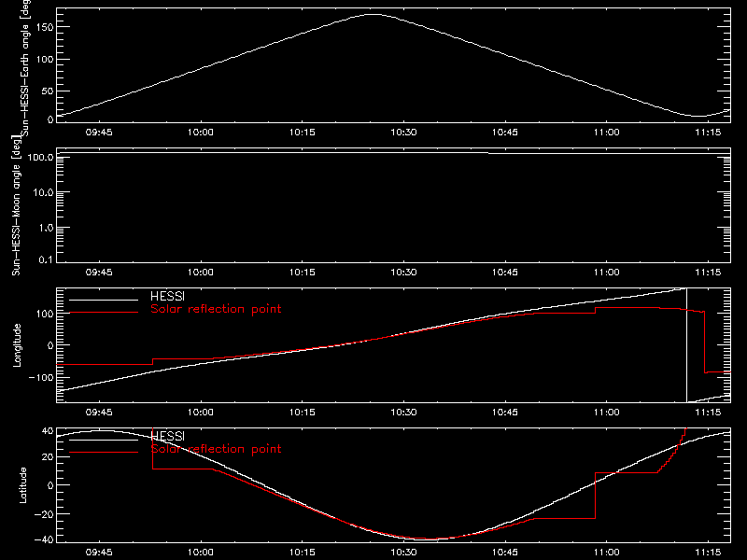Click the -100 tick in Longitude plot
Screen dimensions: 747x560
pyautogui.click(x=41, y=377)
